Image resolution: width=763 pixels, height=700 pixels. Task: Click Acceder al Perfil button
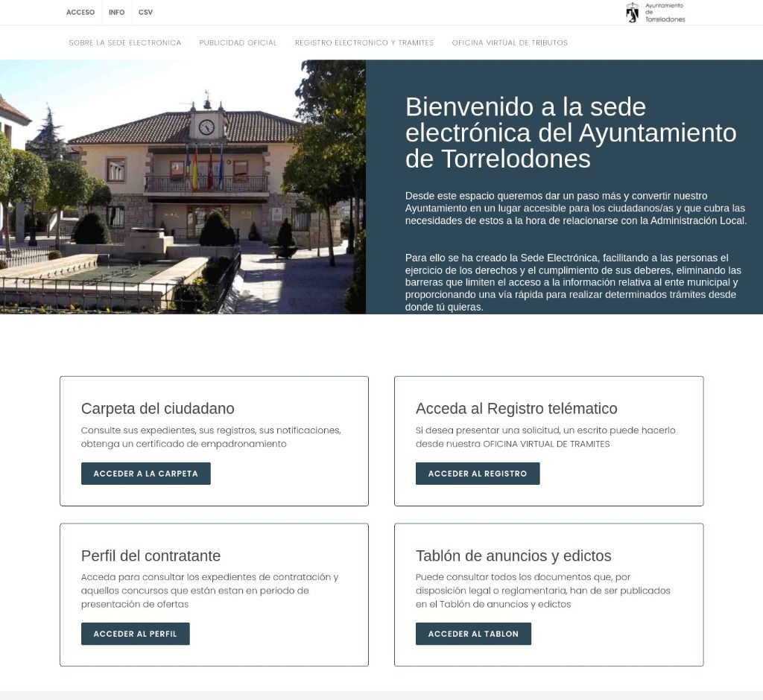pyautogui.click(x=136, y=634)
